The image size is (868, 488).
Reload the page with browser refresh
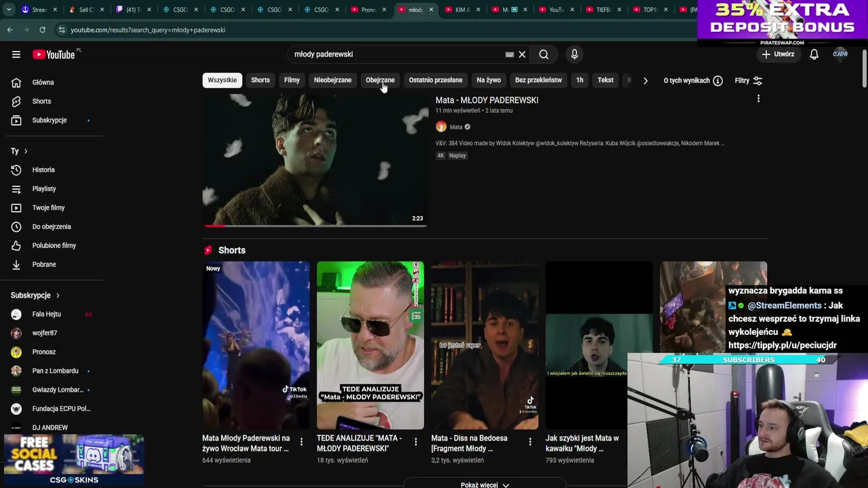[x=42, y=30]
